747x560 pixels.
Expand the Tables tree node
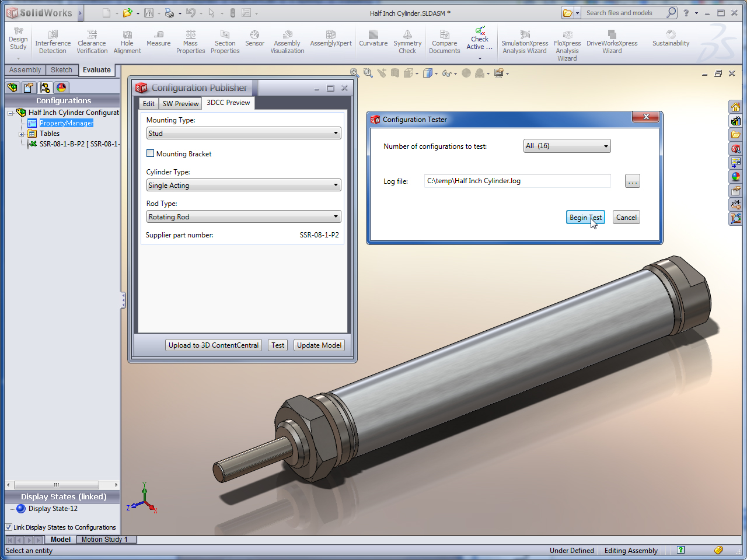pyautogui.click(x=22, y=134)
